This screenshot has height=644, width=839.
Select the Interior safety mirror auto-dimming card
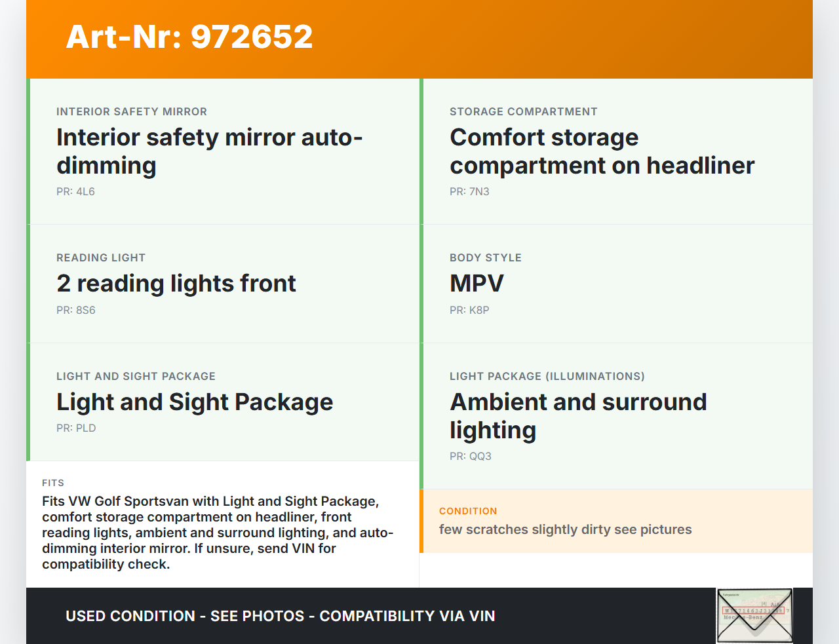pos(223,151)
